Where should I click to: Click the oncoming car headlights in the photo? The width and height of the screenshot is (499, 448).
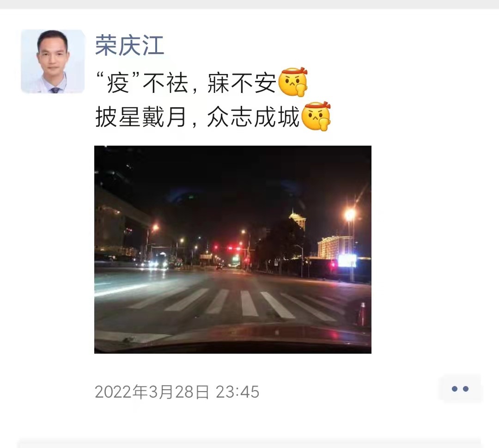[x=157, y=264]
